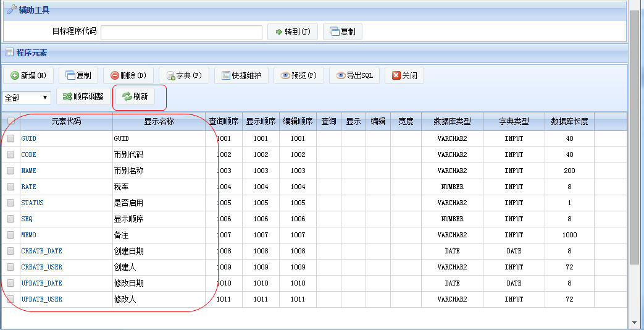
Task: Tick the checkbox for the RATE row
Action: pos(10,187)
